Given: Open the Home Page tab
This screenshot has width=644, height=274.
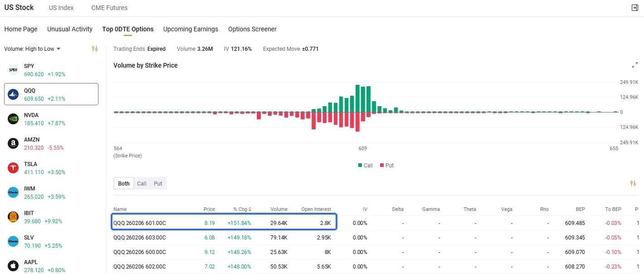Looking at the screenshot, I should tap(21, 29).
